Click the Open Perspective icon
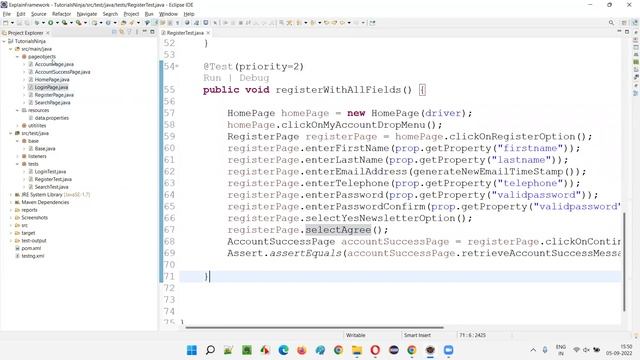 pyautogui.click(x=624, y=23)
